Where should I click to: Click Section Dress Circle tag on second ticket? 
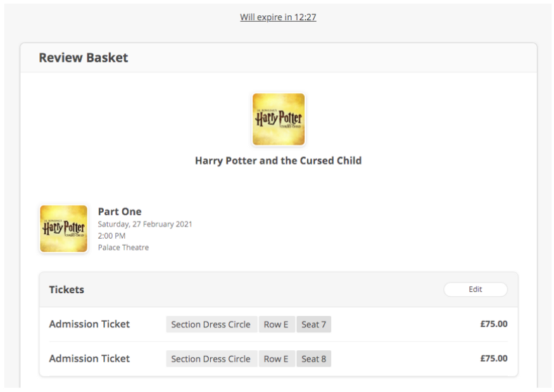pyautogui.click(x=211, y=359)
